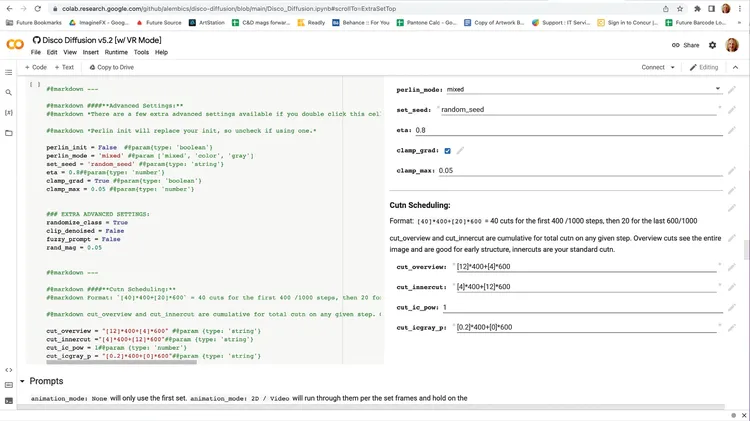Open Future Bookmarks folder

33,22
